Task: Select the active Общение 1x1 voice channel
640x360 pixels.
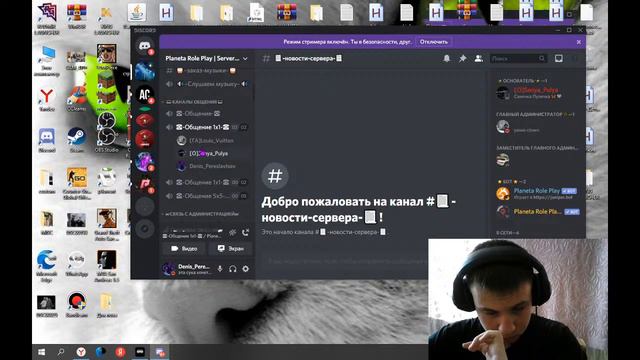Action: (x=207, y=127)
